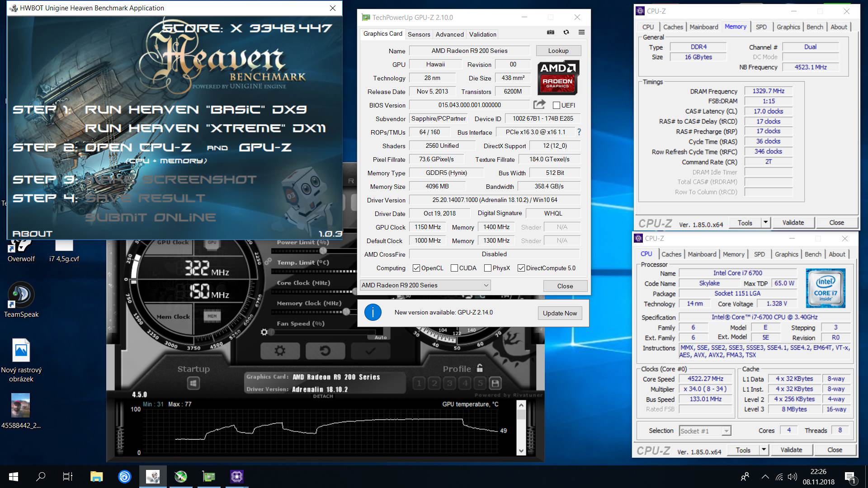The height and width of the screenshot is (488, 868).
Task: Click the monitoring graph scroll down arrow
Action: click(x=521, y=450)
